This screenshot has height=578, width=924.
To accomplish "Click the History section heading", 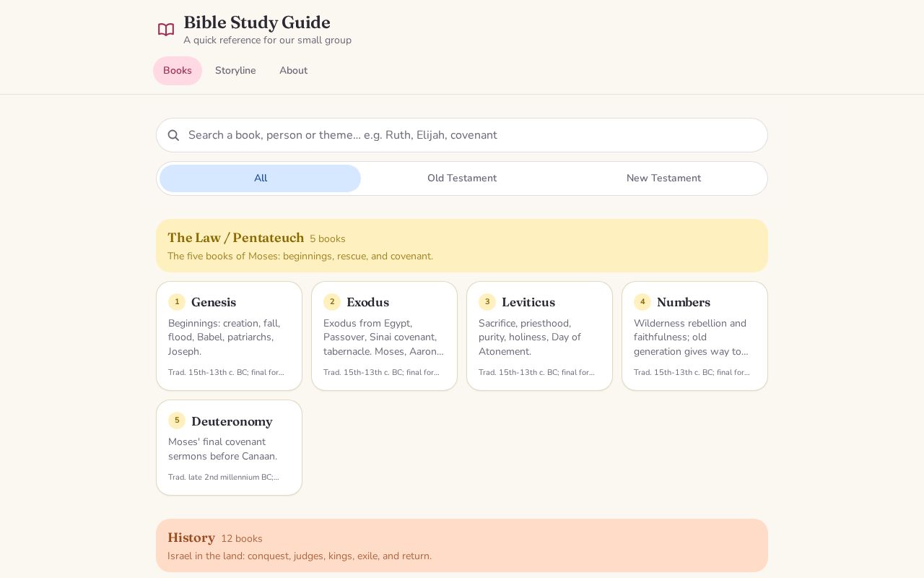I will tap(191, 538).
